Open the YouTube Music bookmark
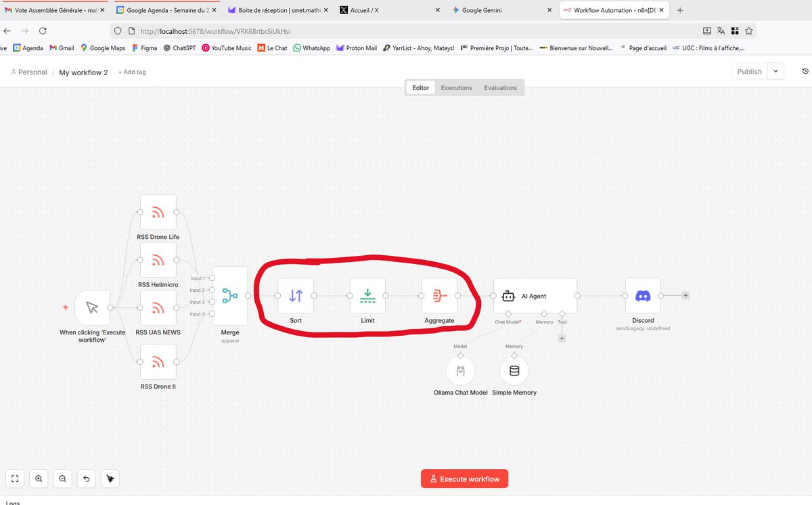 tap(227, 48)
